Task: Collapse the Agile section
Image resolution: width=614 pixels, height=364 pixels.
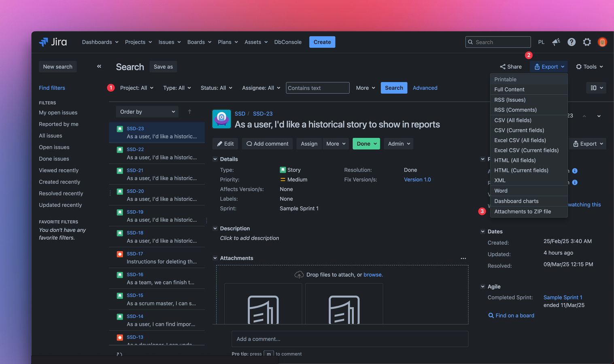Action: click(482, 287)
